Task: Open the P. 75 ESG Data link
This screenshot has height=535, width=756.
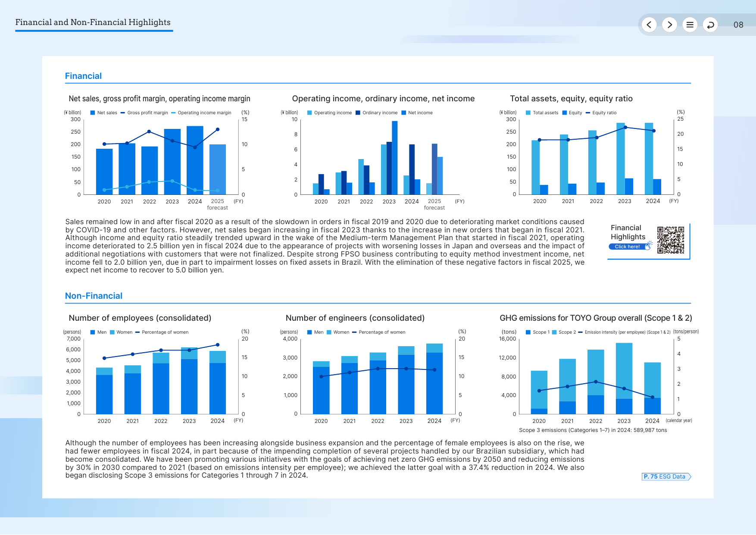Action: coord(666,476)
